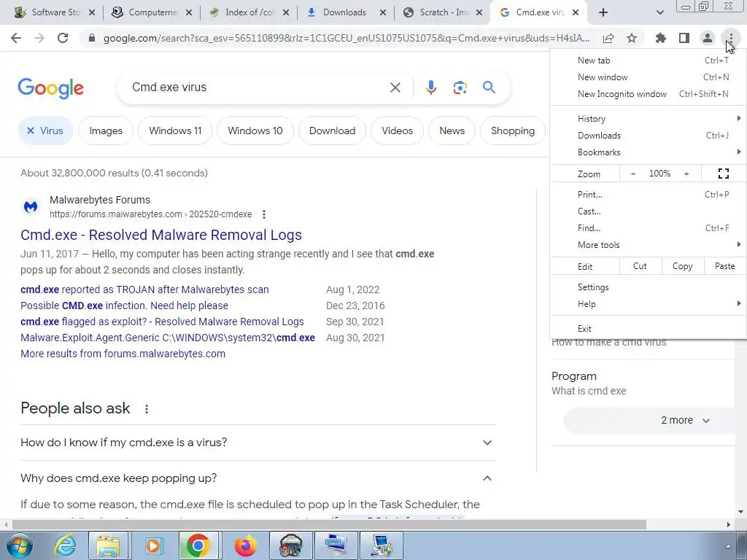
Task: Increase zoom with the plus button
Action: point(686,174)
